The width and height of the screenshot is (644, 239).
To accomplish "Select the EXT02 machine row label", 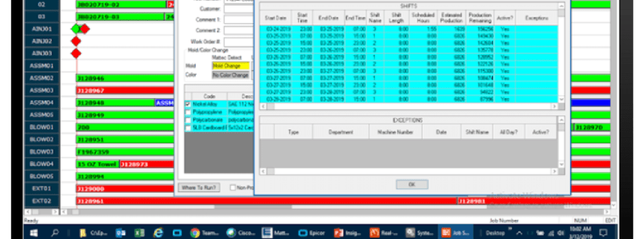I will [42, 201].
